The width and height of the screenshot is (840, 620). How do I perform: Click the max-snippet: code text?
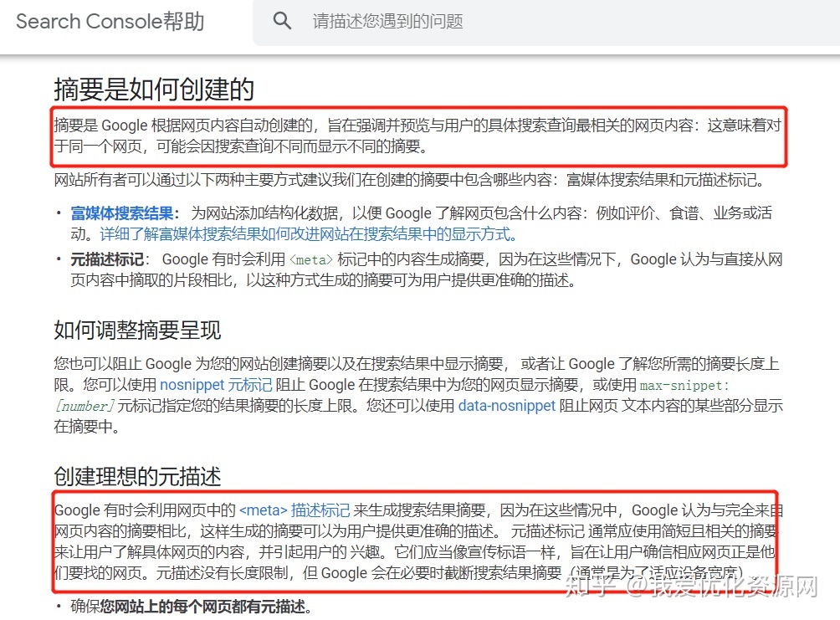[x=684, y=386]
